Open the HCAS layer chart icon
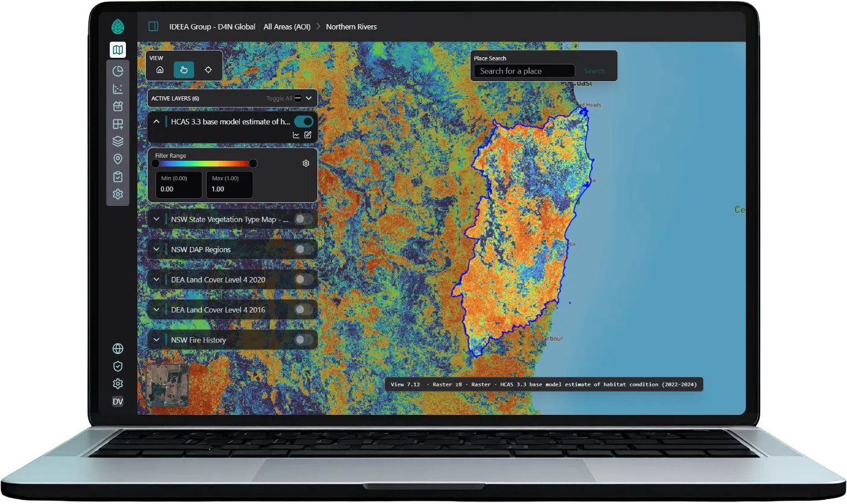The width and height of the screenshot is (847, 504). (x=296, y=135)
